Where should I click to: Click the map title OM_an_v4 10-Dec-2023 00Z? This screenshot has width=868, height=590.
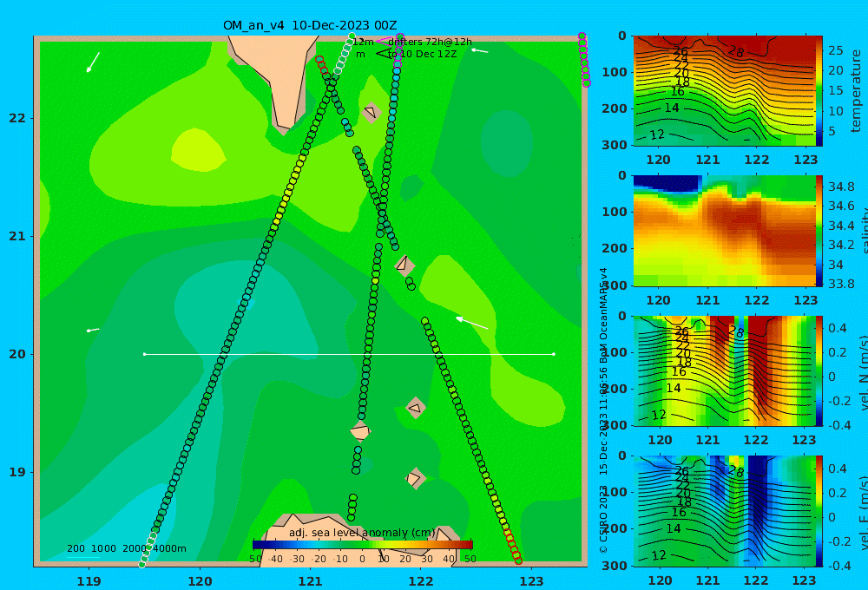pyautogui.click(x=310, y=25)
